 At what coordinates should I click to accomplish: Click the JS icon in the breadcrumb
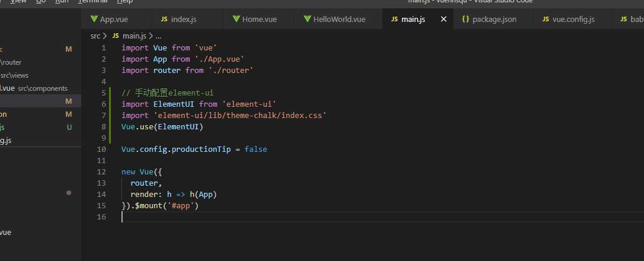point(116,36)
